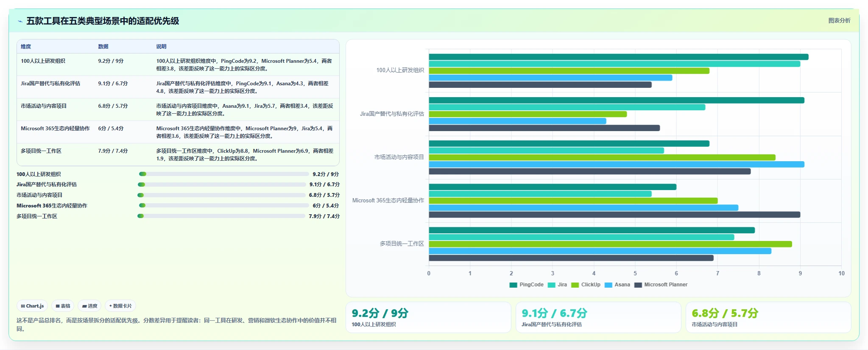The image size is (868, 350).
Task: Click the description mentioning ClickUp为8.8
Action: [245, 155]
